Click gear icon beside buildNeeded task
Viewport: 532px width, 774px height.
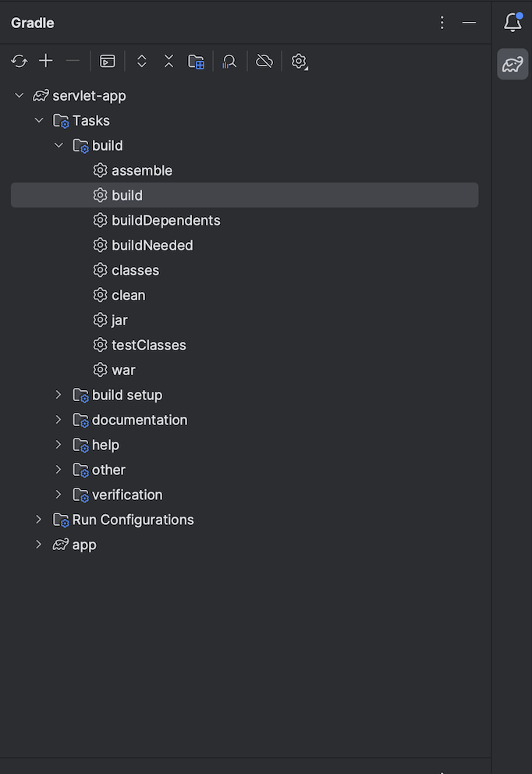pyautogui.click(x=100, y=245)
